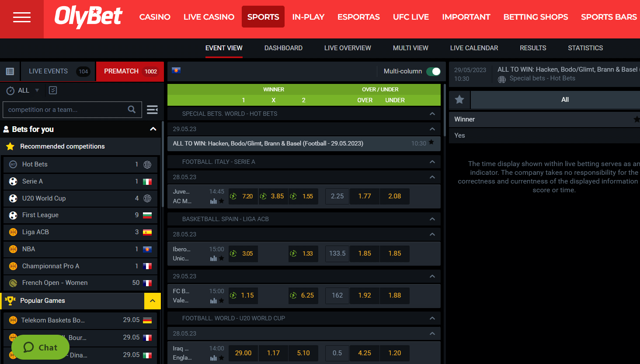Favourite the Juve vs AC M match
Image resolution: width=640 pixels, height=364 pixels.
[x=222, y=201]
